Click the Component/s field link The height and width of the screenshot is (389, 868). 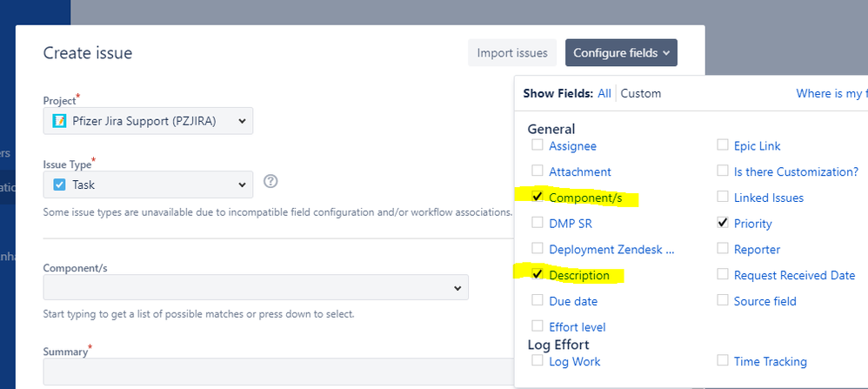585,198
